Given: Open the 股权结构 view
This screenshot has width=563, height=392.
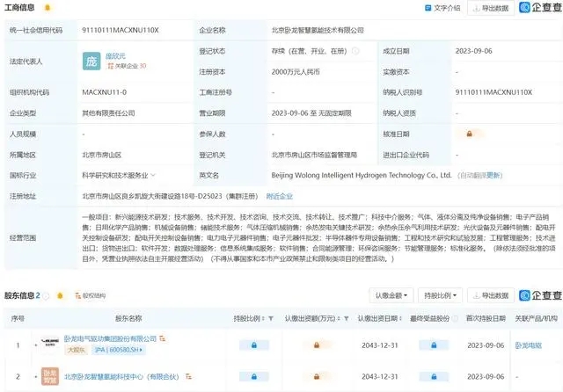Looking at the screenshot, I should (x=90, y=296).
